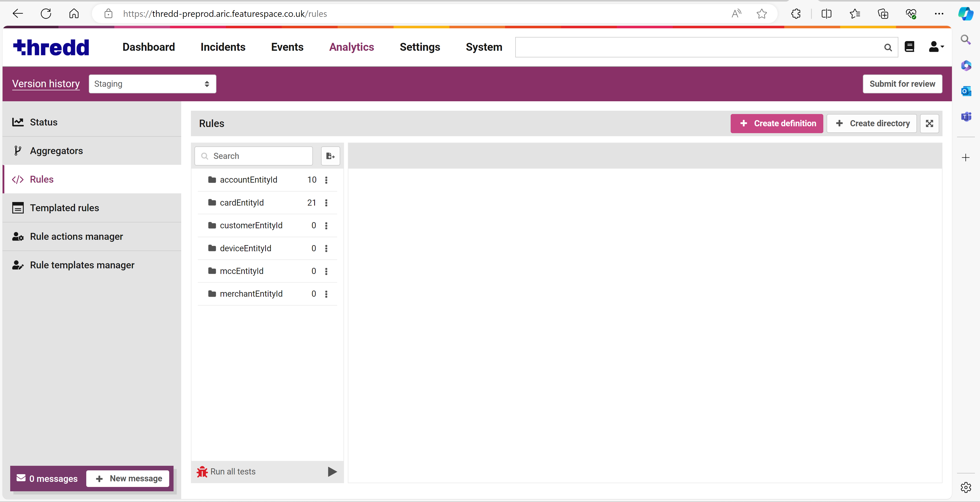Viewport: 980px width, 502px height.
Task: Add a sidebar app with plus icon
Action: (x=965, y=157)
